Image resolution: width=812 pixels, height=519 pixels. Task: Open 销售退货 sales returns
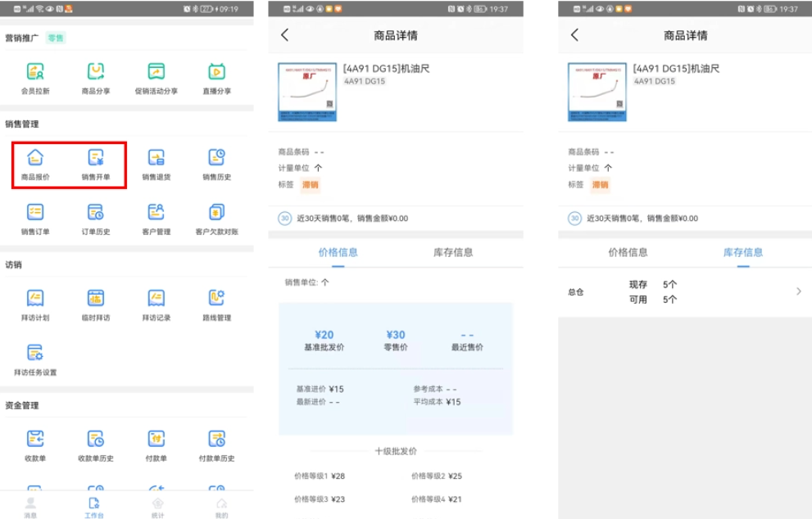157,165
